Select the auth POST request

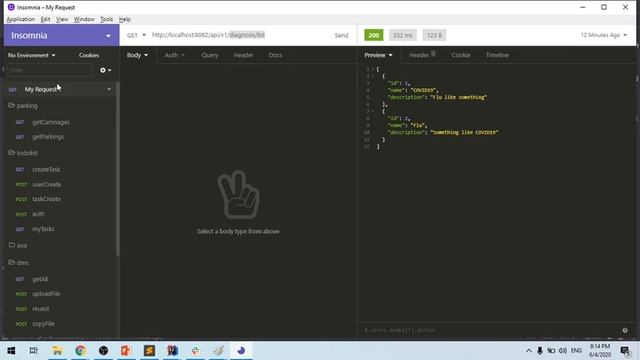[38, 214]
